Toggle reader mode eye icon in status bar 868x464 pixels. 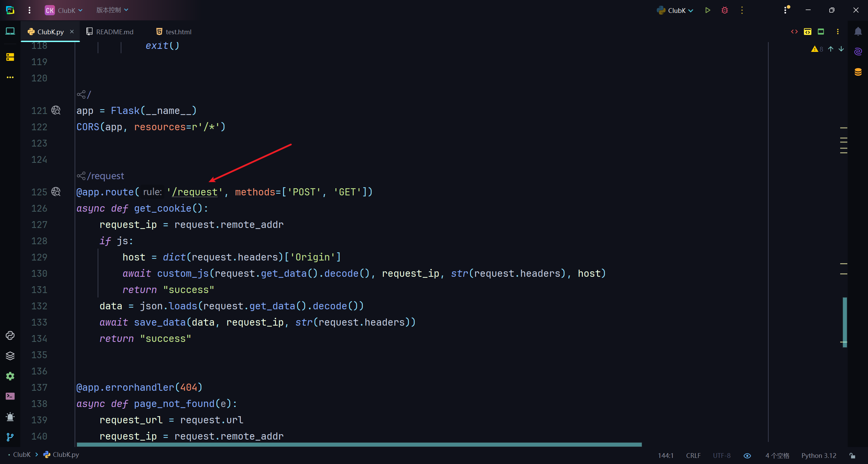coord(747,456)
